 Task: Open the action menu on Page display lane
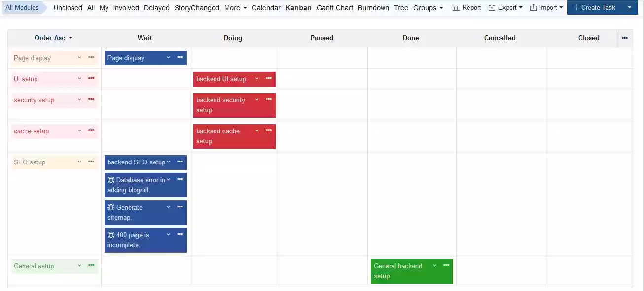tap(91, 57)
